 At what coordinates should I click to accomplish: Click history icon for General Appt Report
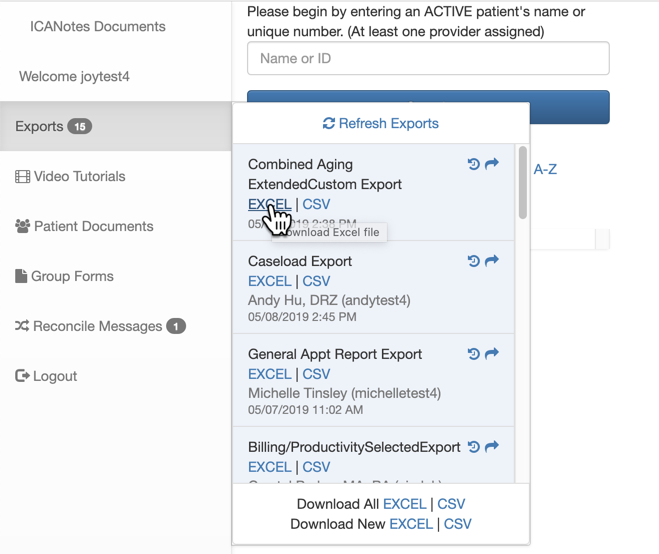[x=474, y=354]
